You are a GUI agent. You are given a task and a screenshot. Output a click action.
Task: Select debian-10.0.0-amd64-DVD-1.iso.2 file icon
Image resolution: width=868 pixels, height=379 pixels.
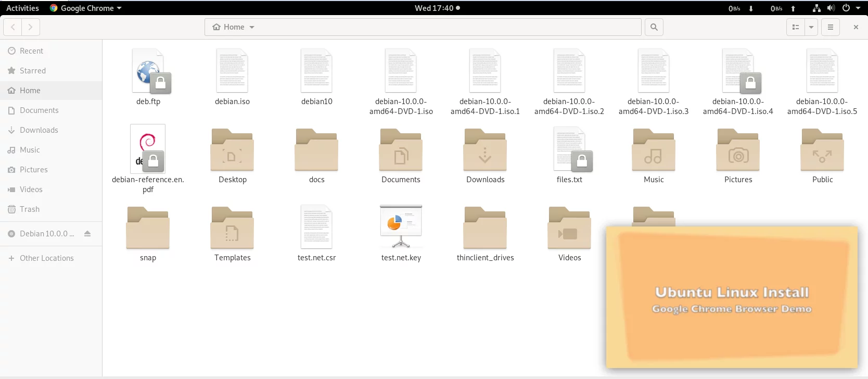[x=569, y=71]
